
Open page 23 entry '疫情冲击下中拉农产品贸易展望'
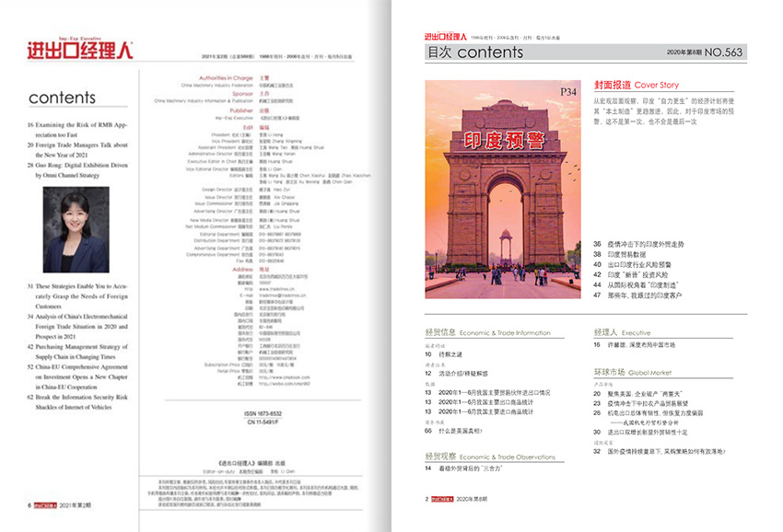[x=641, y=403]
